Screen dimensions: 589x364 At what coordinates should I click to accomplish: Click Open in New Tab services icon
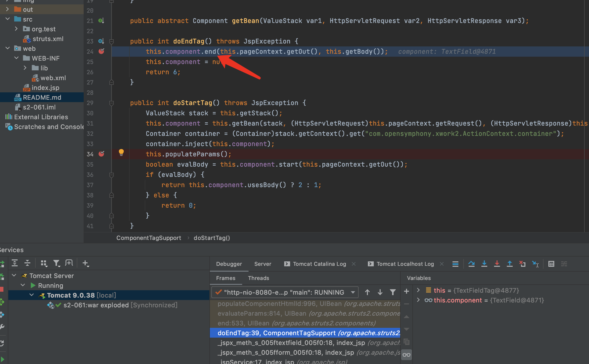tap(69, 263)
